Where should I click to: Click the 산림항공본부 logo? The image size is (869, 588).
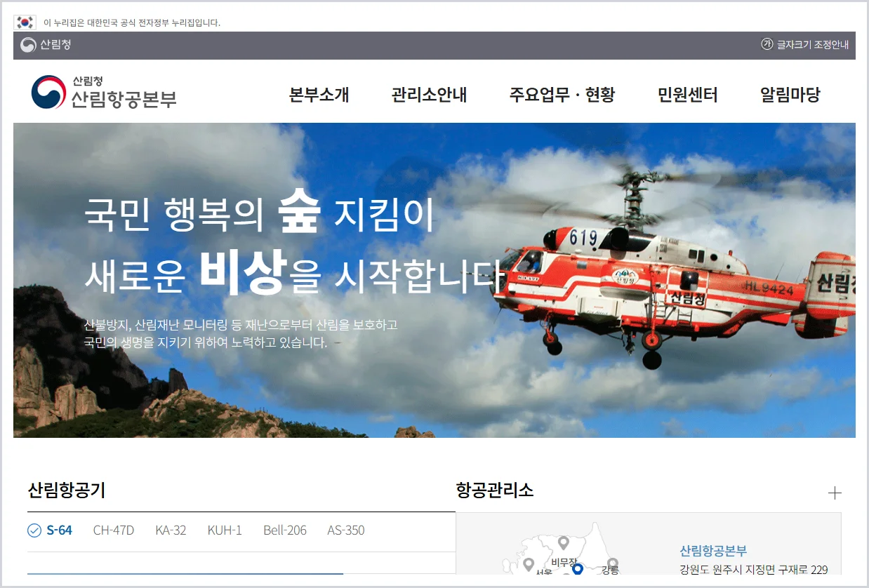click(104, 93)
